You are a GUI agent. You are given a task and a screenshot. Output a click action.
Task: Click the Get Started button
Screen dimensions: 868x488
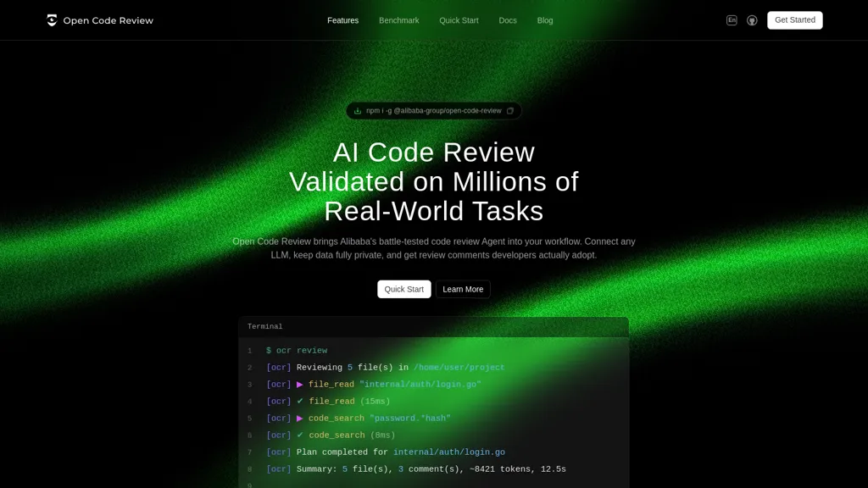pos(794,20)
